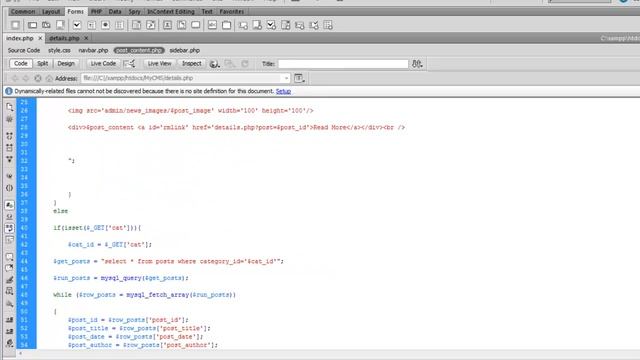The image size is (640, 360).
Task: Insert a Label form element
Action: (212, 25)
